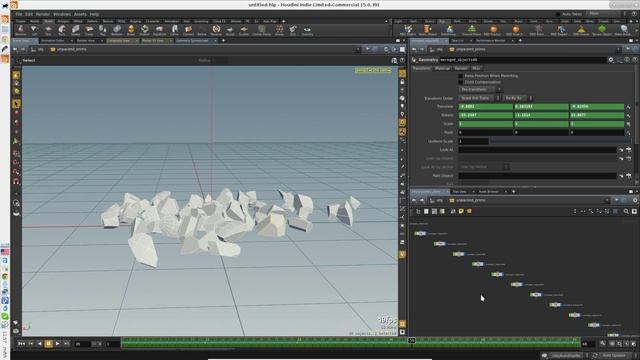640x360 pixels.
Task: Open network pane path dropdown arrow
Action: coord(607,200)
